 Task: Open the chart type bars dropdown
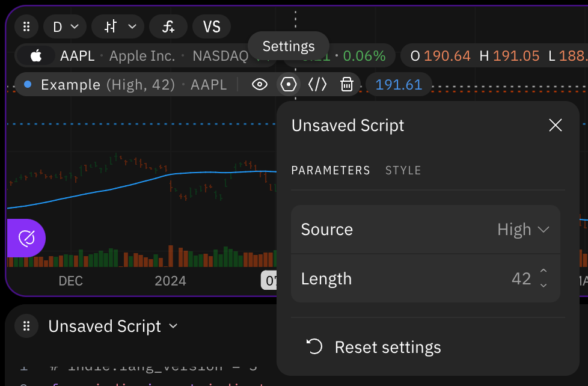118,26
